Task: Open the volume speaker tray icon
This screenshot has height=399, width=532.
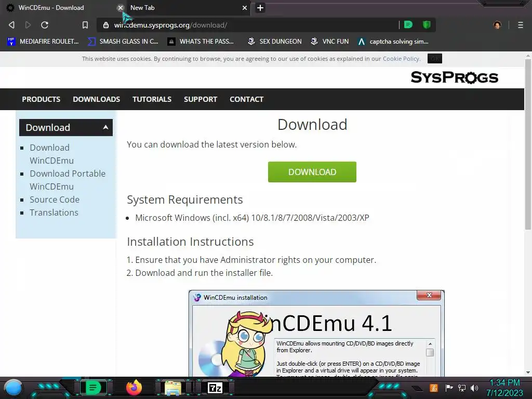Action: [x=474, y=388]
